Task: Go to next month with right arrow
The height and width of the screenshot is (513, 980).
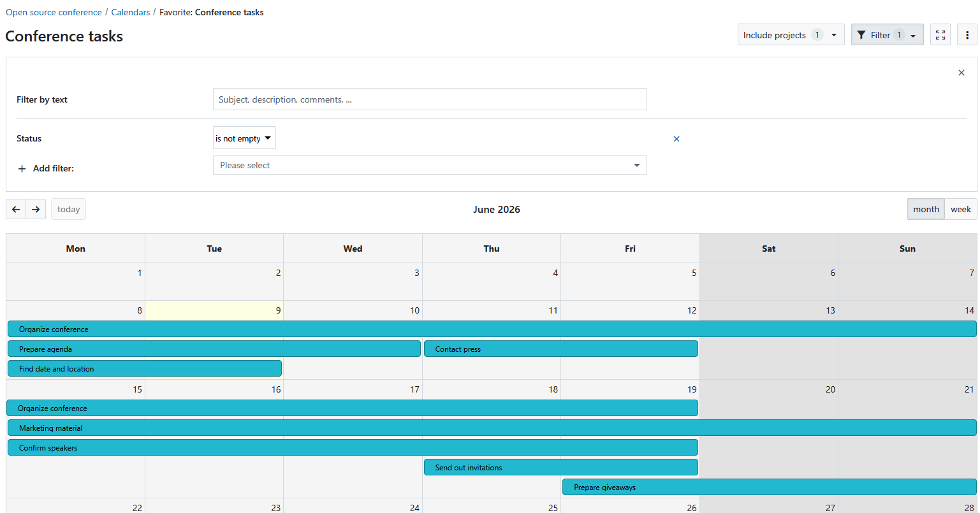Action: 36,209
